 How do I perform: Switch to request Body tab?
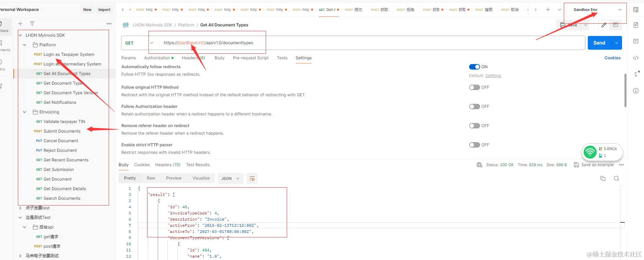pyautogui.click(x=219, y=58)
